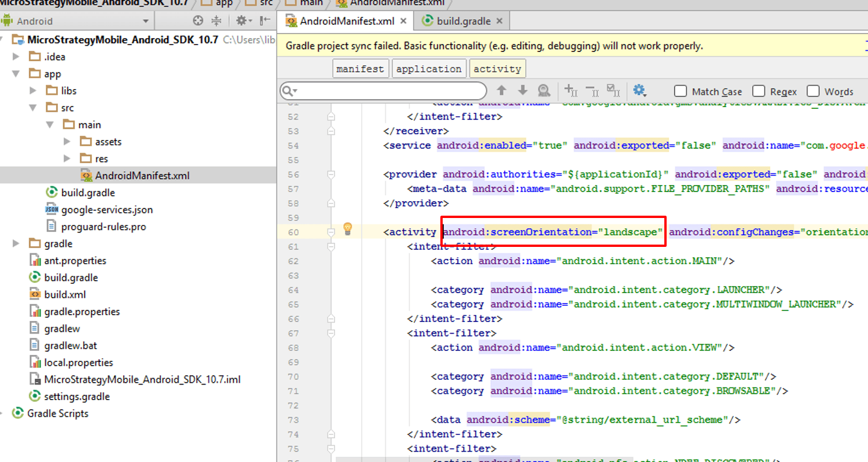
Task: Jump to previous search occurrence arrow
Action: click(x=502, y=91)
